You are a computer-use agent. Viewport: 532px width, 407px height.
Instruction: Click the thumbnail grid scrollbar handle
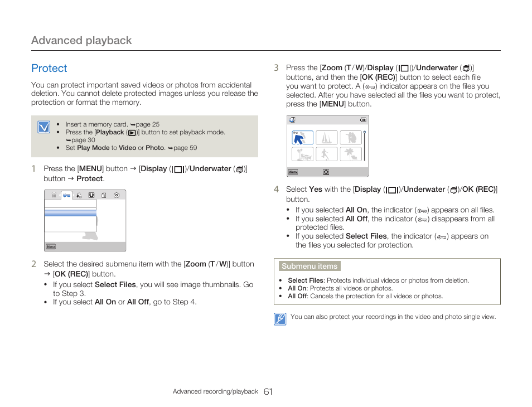point(365,132)
